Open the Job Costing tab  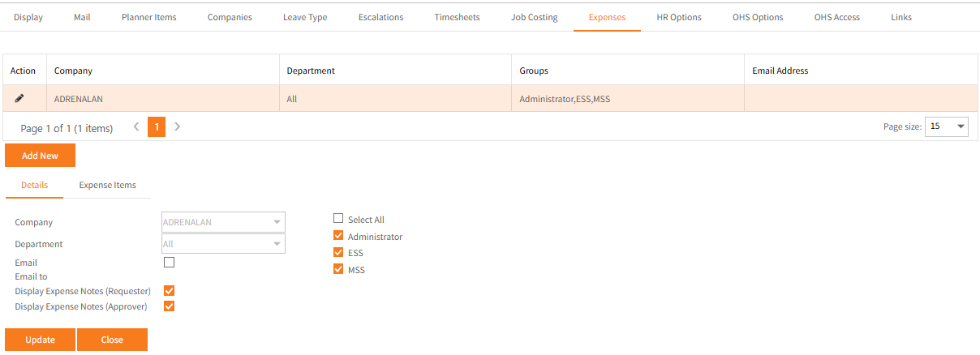point(534,17)
